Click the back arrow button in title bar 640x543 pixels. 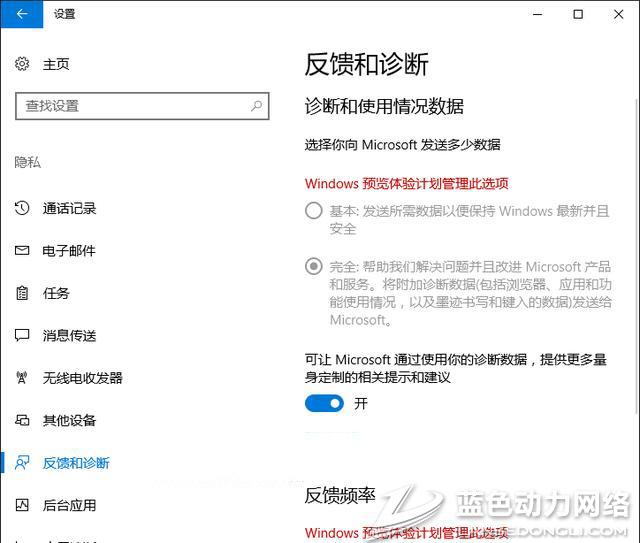click(22, 14)
